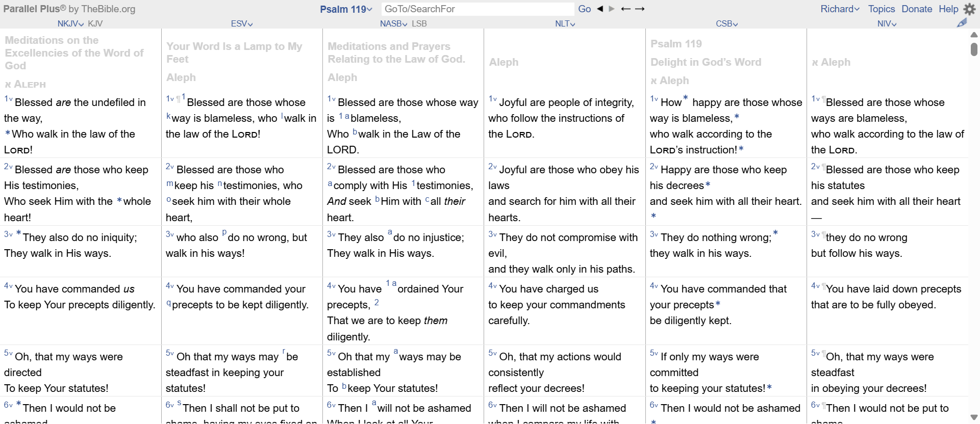Open the Psalm 119 chapter dropdown
The width and height of the screenshot is (980, 424).
pos(346,9)
